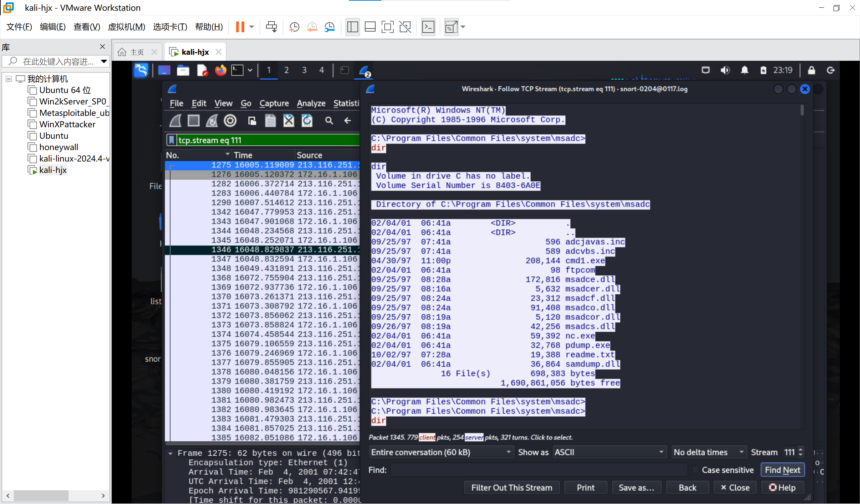Image resolution: width=860 pixels, height=504 pixels.
Task: Click the Find text input field
Action: click(539, 470)
